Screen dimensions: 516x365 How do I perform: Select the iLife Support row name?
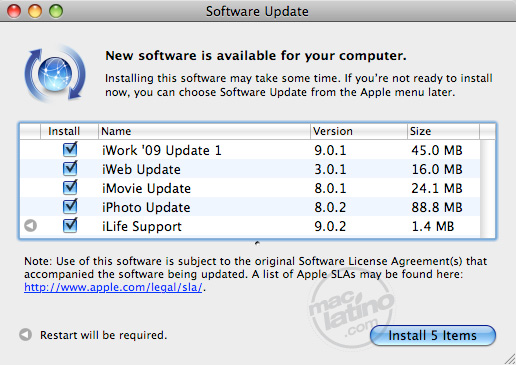pyautogui.click(x=142, y=226)
